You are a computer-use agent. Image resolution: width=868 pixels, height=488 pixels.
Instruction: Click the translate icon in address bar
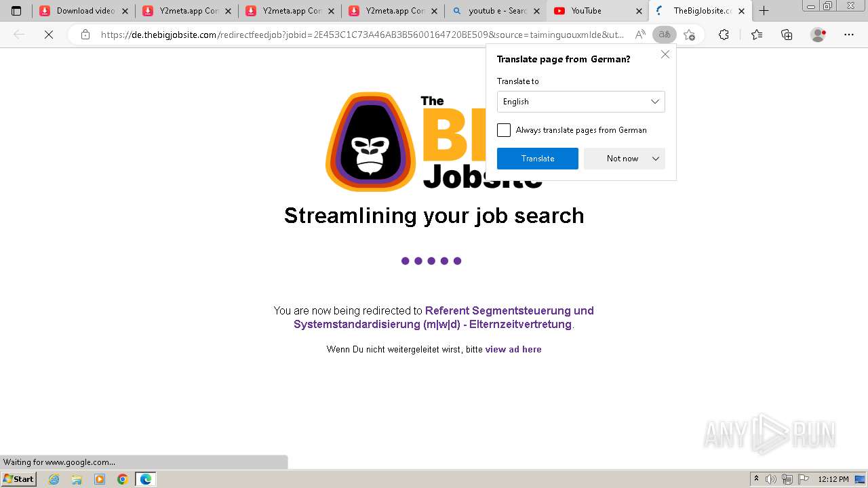pyautogui.click(x=665, y=35)
